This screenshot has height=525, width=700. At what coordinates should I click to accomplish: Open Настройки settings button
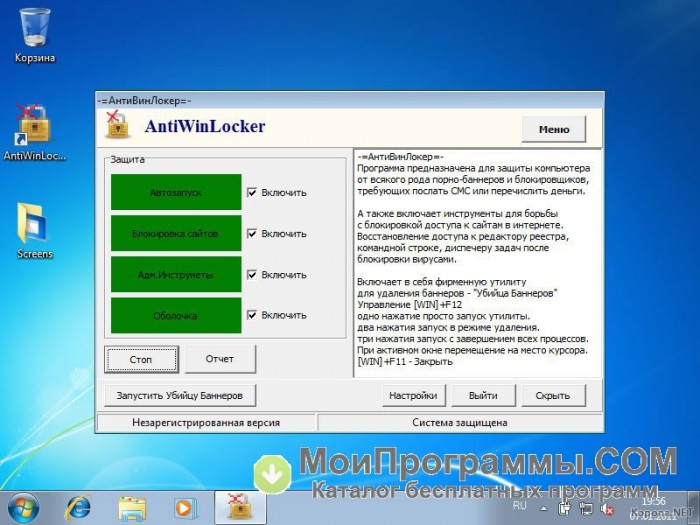tap(413, 396)
